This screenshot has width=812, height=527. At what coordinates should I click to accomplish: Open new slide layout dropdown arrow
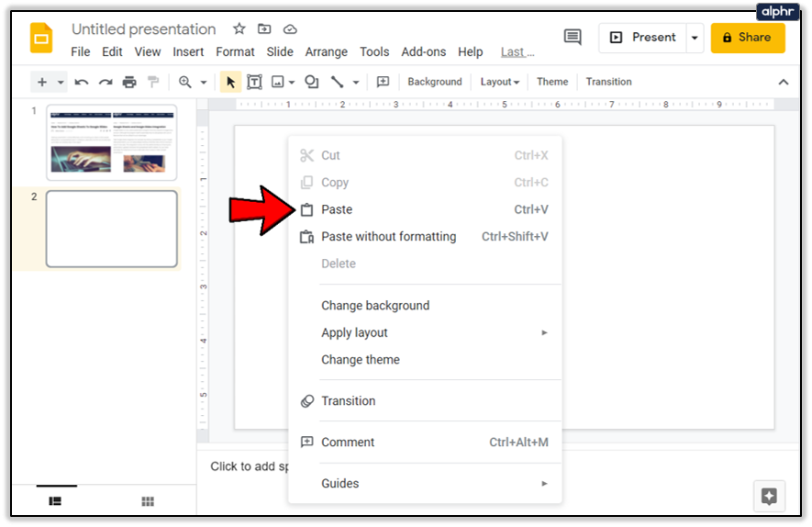[x=61, y=83]
